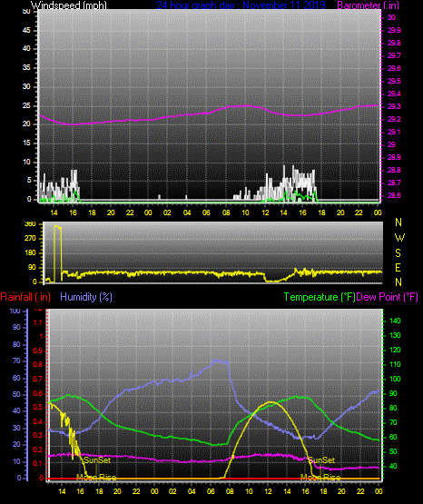Select compass letter "S" beside wind direction graph
Screen dimensions: 423x504
pyautogui.click(x=398, y=253)
